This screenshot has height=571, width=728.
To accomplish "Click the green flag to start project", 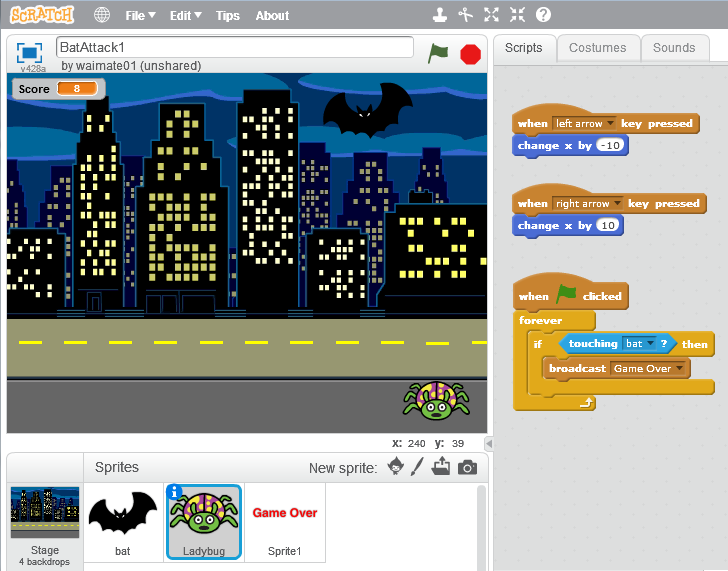I will point(438,54).
